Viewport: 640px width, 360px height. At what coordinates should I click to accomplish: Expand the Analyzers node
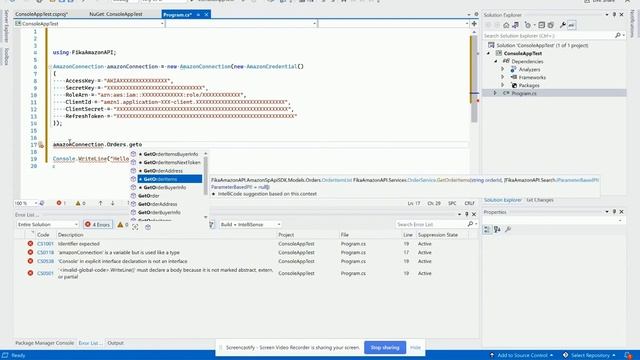[503, 69]
